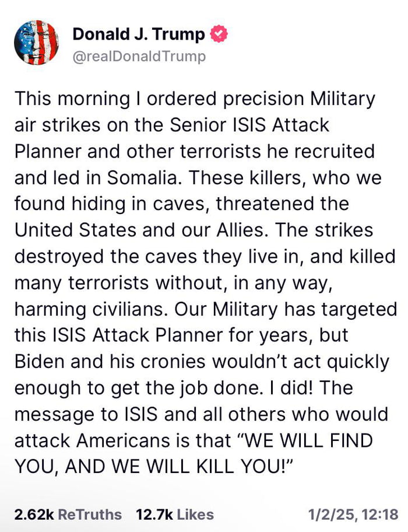This screenshot has width=408, height=532.
Task: Click the ReTruths label
Action: point(91,514)
